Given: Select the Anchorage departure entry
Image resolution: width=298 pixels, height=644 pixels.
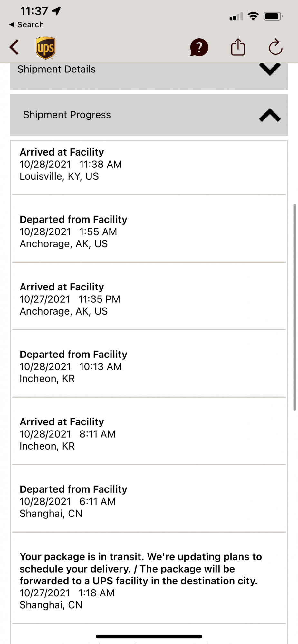Looking at the screenshot, I should [149, 232].
